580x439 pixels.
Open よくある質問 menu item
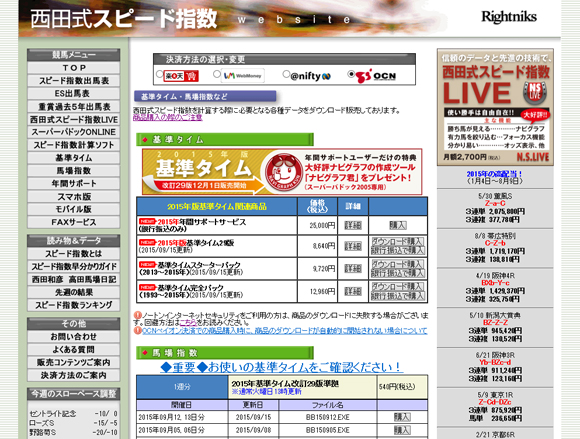74,349
